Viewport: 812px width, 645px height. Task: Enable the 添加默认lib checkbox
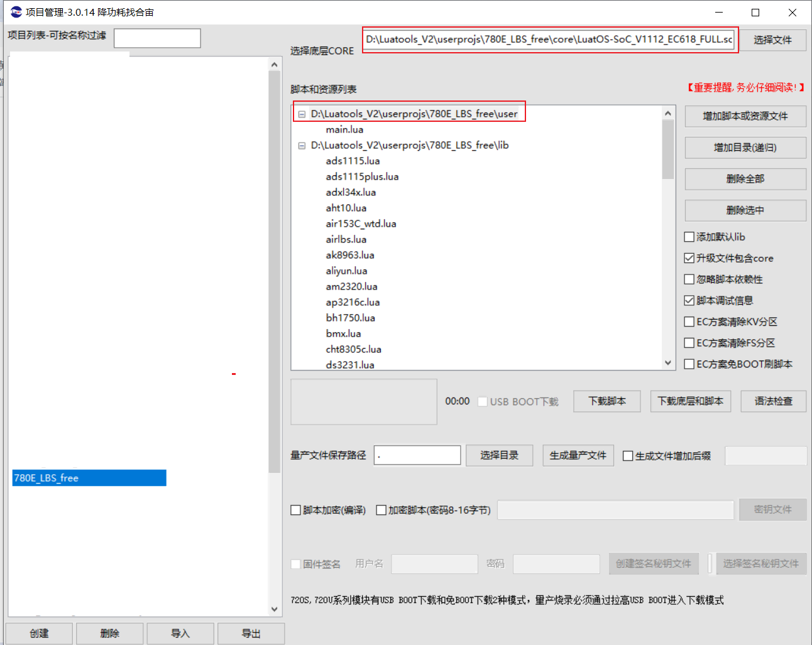coord(689,237)
